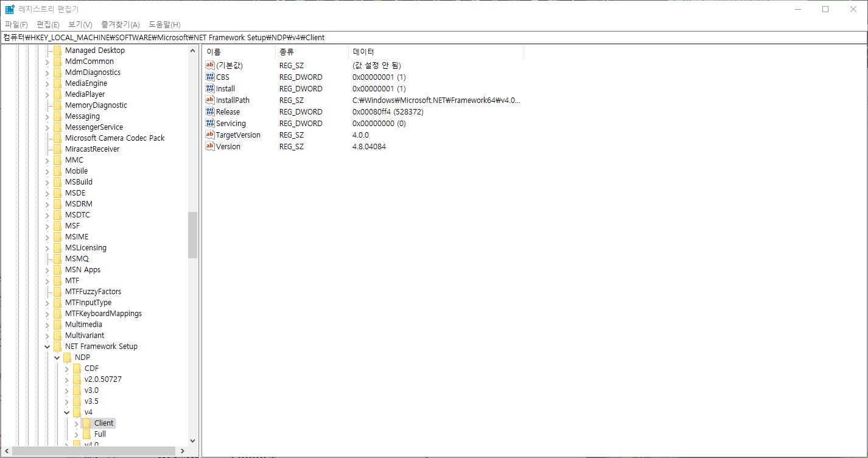Expand the Client key
868x458 pixels.
click(77, 423)
